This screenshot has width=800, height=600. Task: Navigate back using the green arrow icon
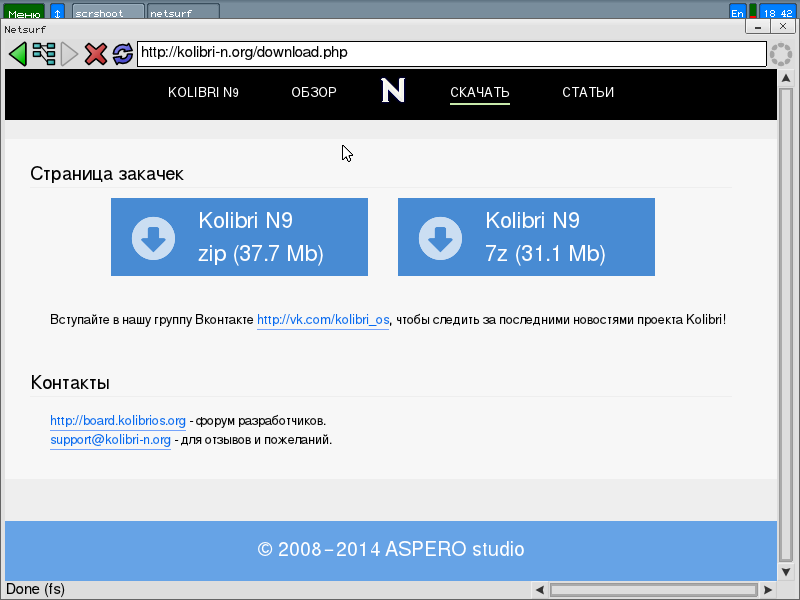pos(18,54)
